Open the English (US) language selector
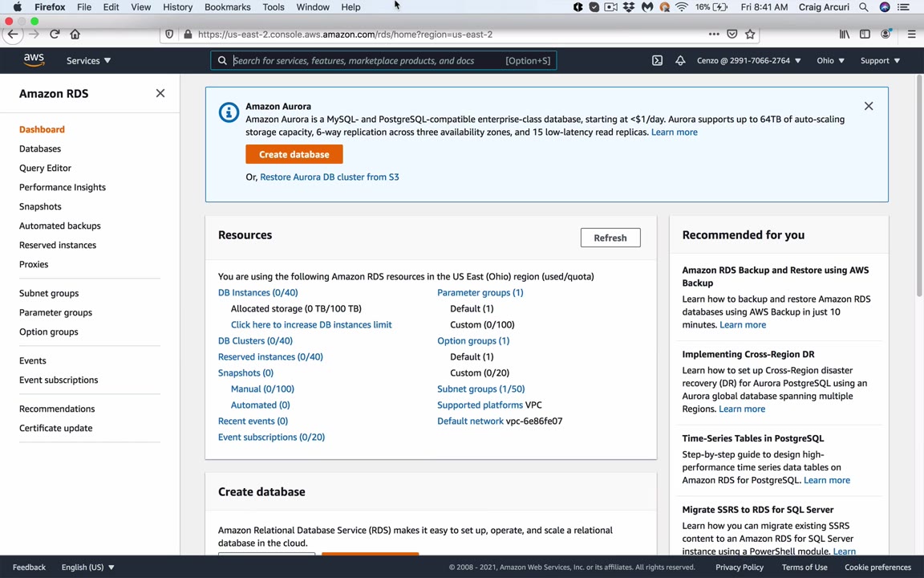Viewport: 924px width, 578px height. pos(87,567)
